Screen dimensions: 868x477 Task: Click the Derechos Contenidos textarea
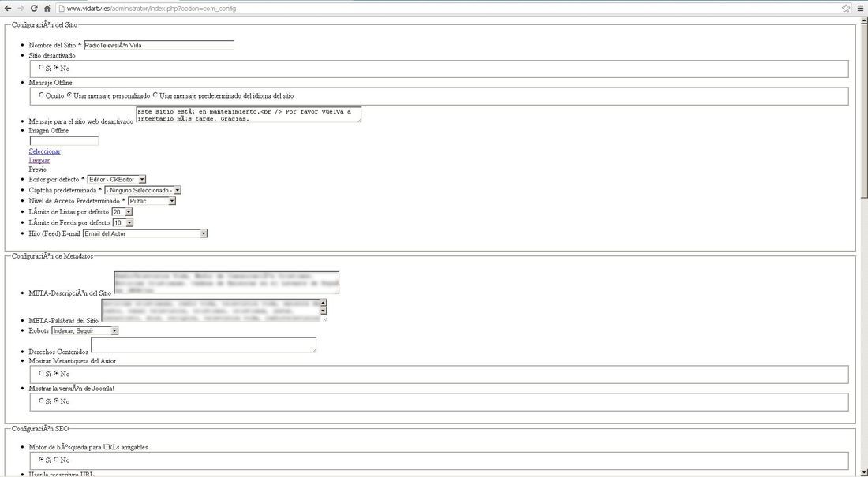pos(204,345)
